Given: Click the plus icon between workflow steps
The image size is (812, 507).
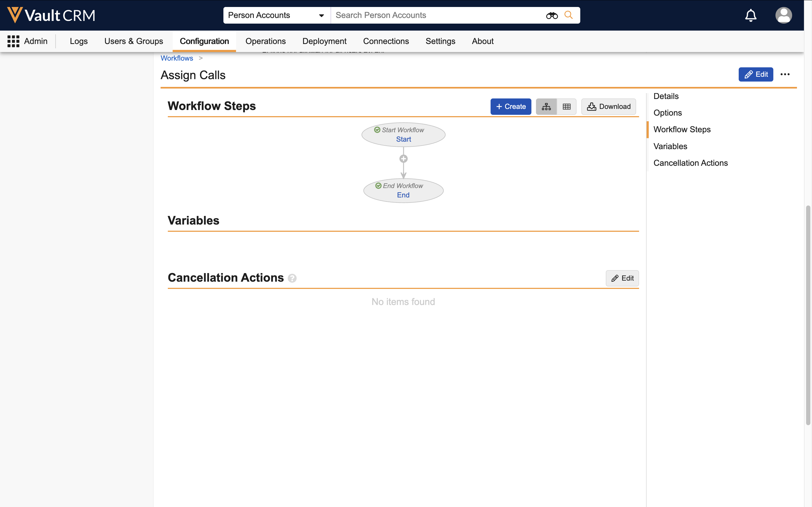Looking at the screenshot, I should (403, 159).
